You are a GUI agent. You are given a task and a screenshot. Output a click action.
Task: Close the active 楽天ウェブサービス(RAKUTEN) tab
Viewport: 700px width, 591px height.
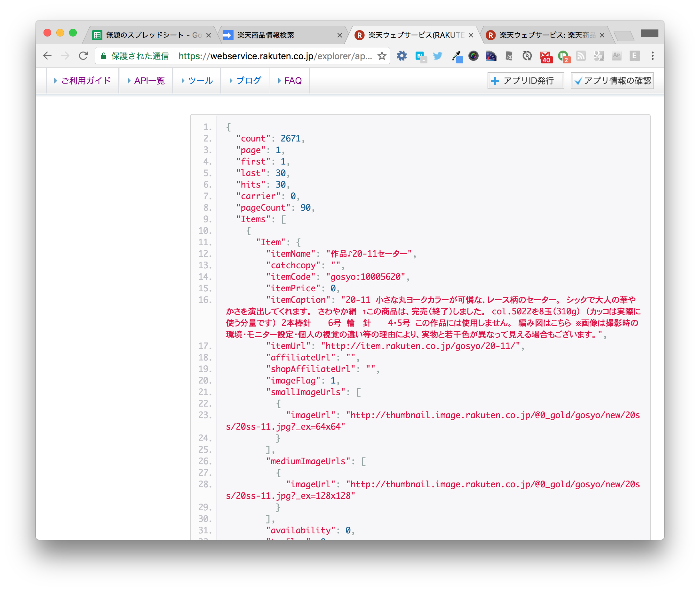471,35
